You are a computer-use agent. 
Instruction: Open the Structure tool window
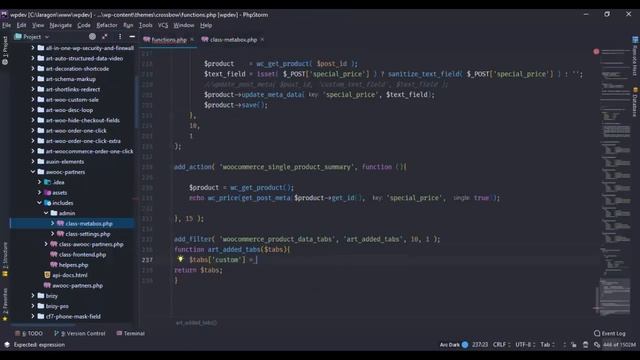click(x=5, y=259)
